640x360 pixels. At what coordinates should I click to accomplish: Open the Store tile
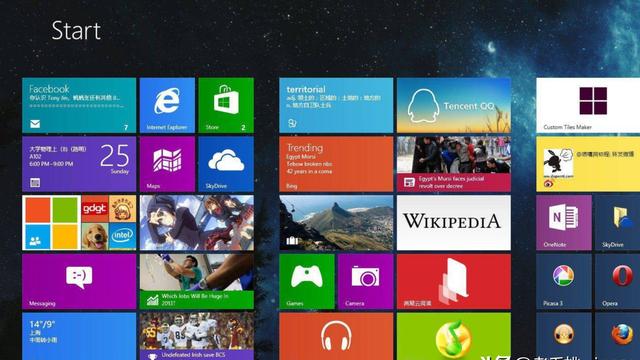(x=226, y=105)
